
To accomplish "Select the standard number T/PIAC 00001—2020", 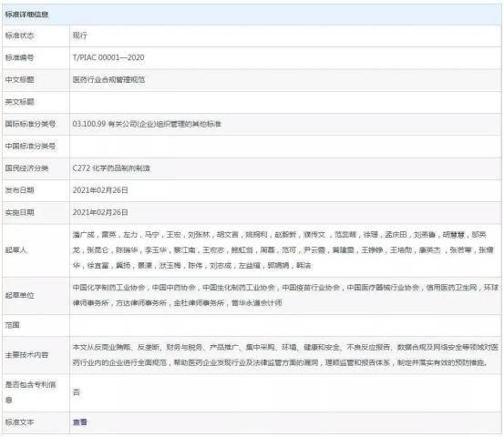I will click(108, 57).
